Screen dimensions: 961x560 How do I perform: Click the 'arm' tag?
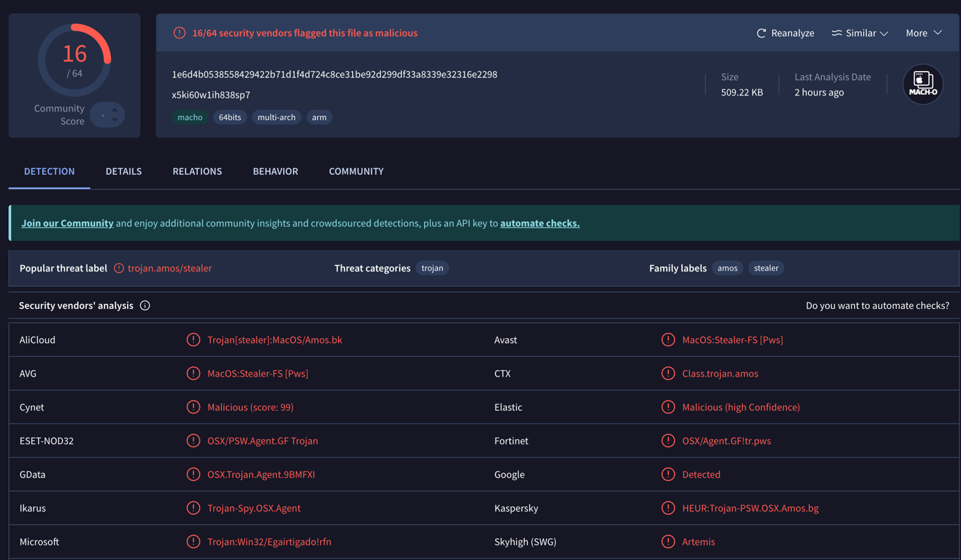[319, 117]
